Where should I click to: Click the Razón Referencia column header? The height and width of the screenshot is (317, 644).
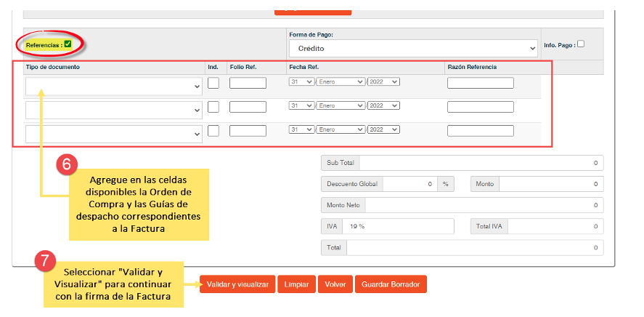click(x=472, y=67)
